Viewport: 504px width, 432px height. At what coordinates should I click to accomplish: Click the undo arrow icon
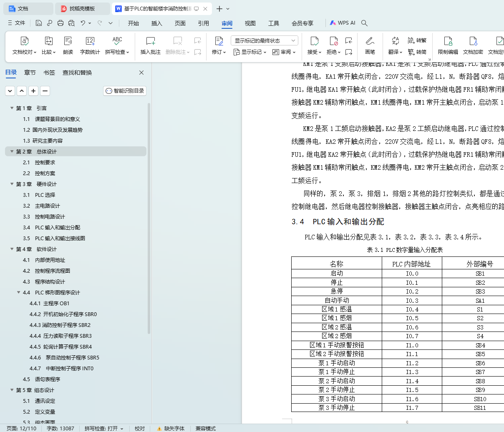(x=83, y=23)
